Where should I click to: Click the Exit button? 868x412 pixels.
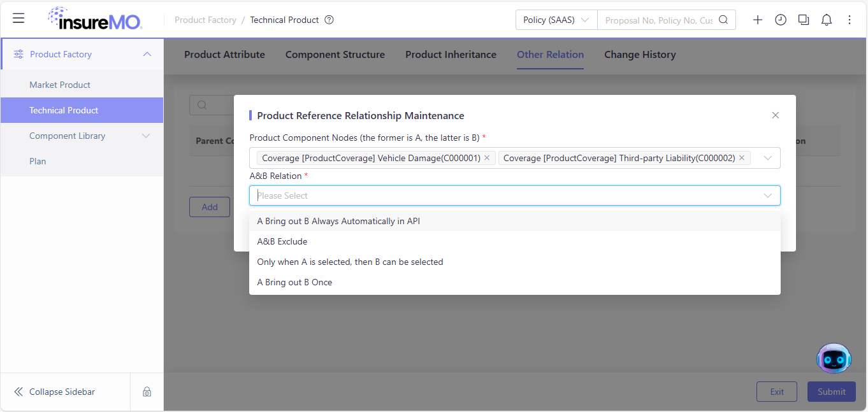[777, 392]
